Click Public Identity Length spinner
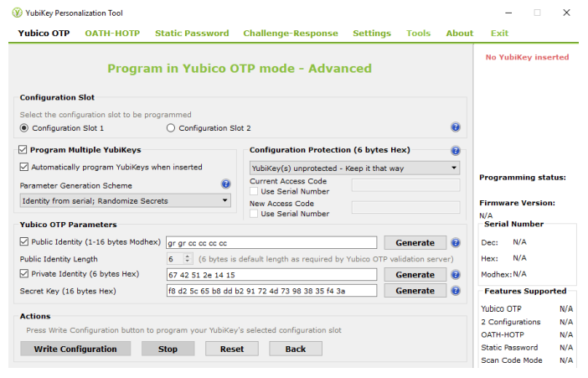This screenshot has height=378, width=588. click(x=180, y=259)
